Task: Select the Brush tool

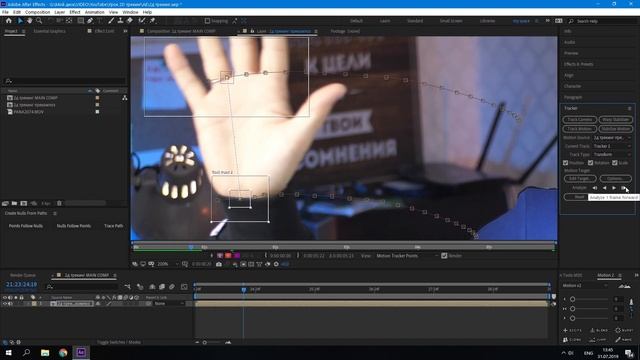Action: pyautogui.click(x=111, y=21)
